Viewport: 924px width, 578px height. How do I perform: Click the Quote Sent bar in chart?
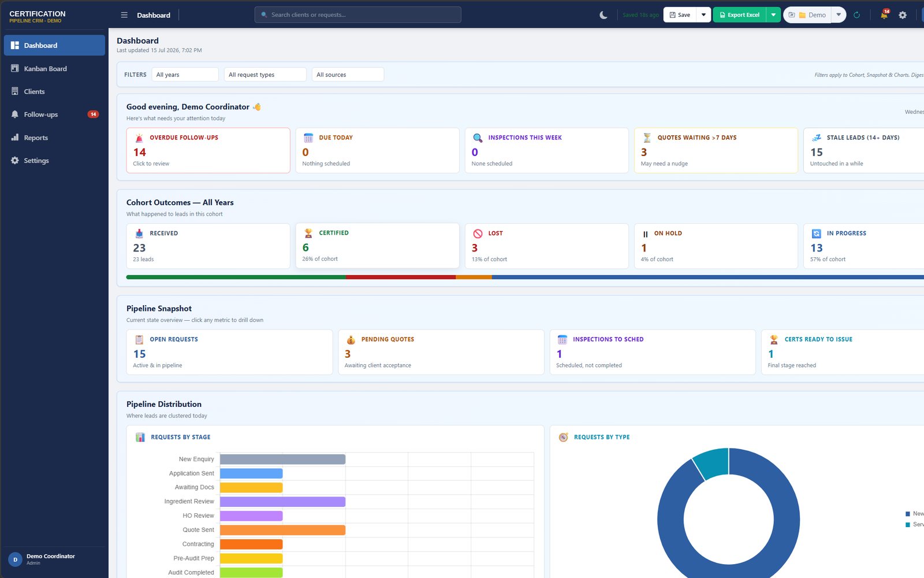282,530
